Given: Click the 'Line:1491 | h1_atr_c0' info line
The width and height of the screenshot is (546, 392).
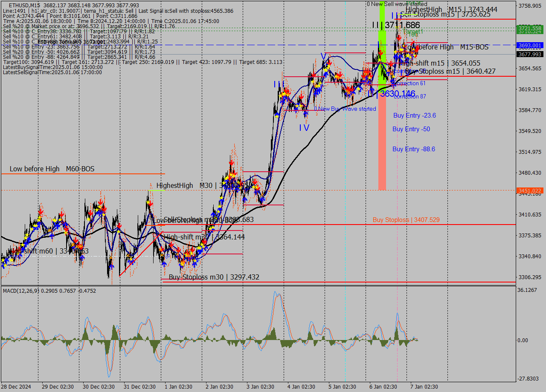Looking at the screenshot, I should click(x=118, y=11).
